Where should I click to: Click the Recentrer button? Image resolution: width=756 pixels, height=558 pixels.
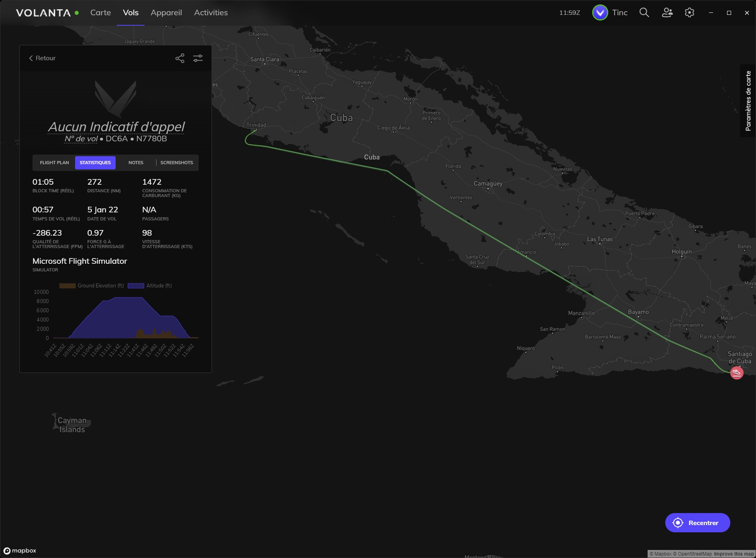coord(697,523)
